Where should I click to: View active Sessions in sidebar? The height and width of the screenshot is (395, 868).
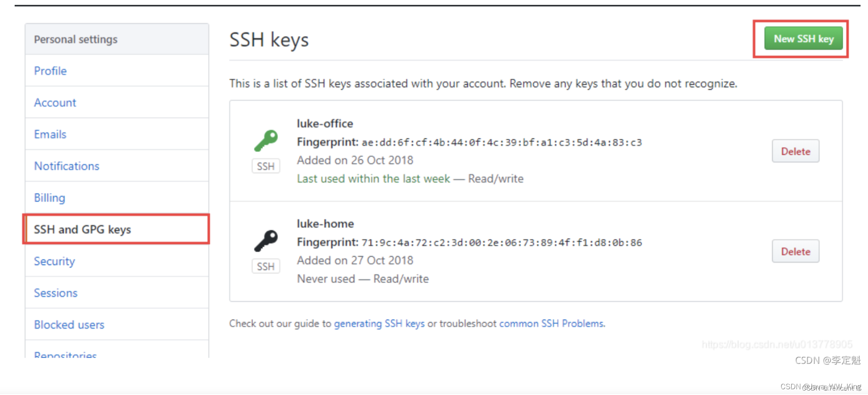55,293
